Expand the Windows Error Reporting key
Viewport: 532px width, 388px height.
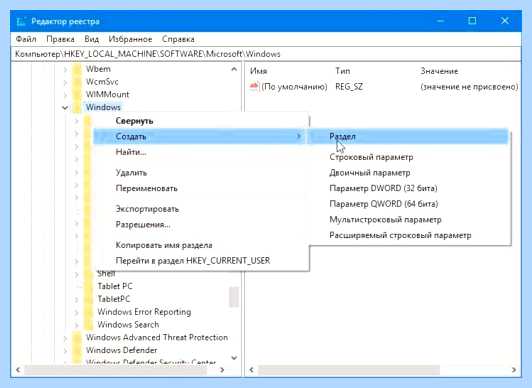click(77, 312)
